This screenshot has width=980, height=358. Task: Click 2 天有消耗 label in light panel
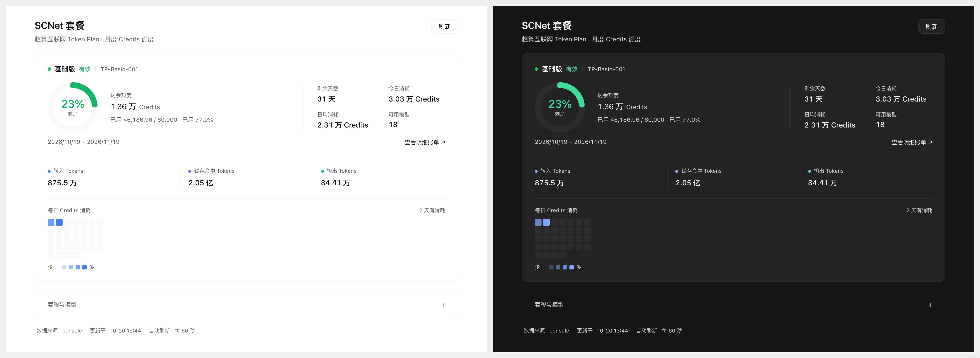[432, 210]
